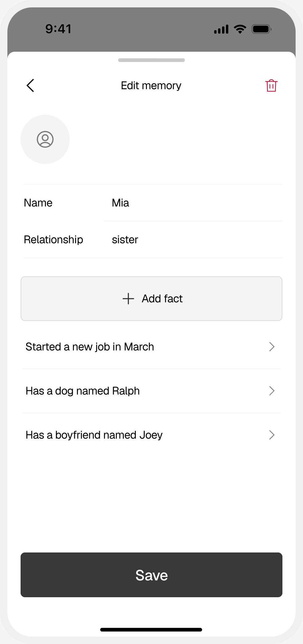The height and width of the screenshot is (644, 303).
Task: Tap the home indicator bar at bottom
Action: point(151,630)
